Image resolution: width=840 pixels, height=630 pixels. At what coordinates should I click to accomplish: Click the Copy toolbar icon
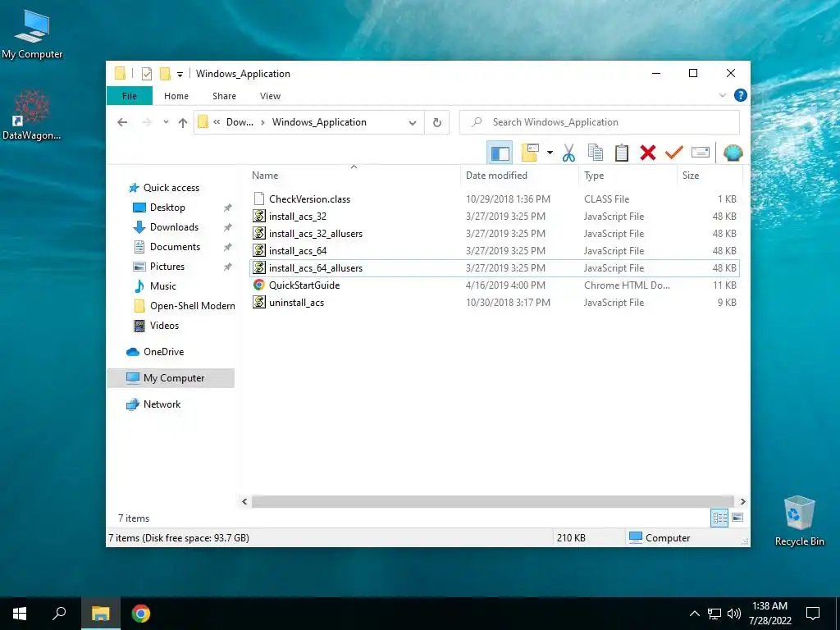tap(596, 153)
